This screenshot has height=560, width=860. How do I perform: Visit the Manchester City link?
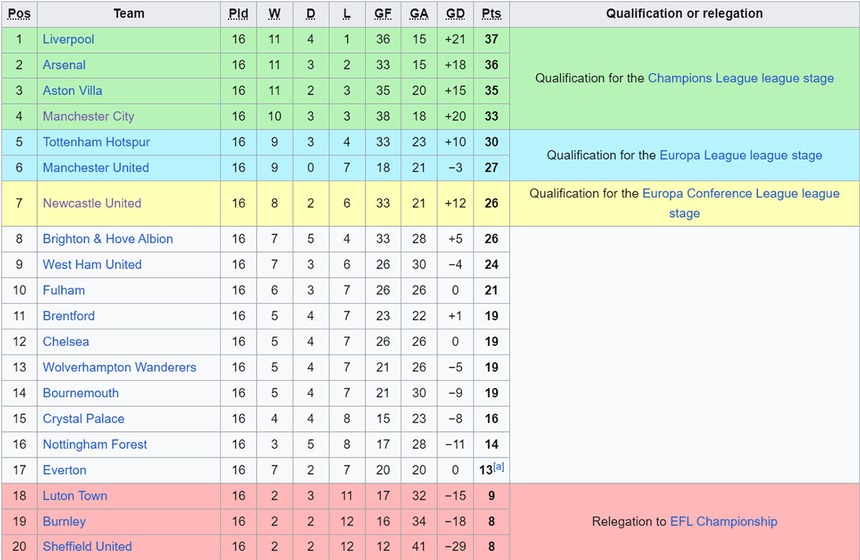[88, 116]
